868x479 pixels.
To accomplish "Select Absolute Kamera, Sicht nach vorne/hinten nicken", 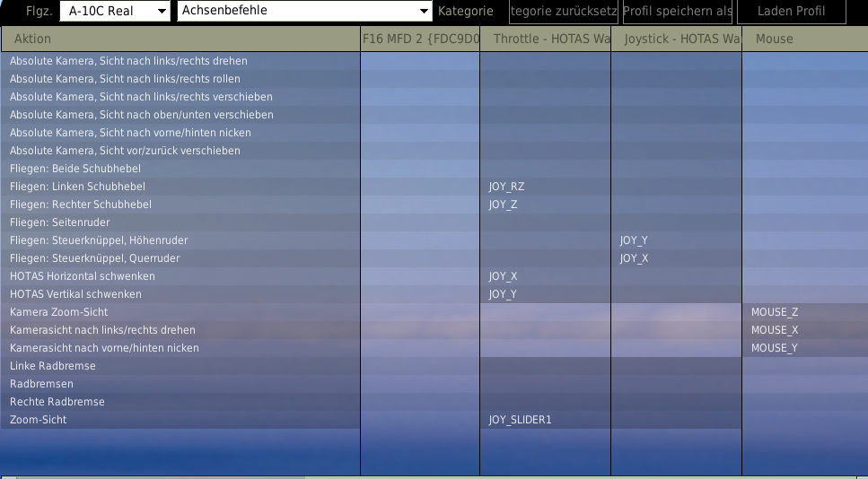I will pos(180,133).
